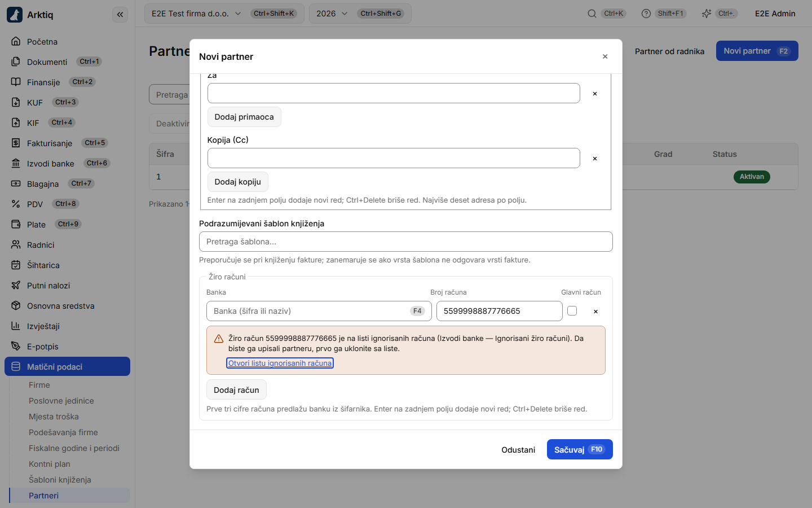Click the Osnovna sredstva box icon
The image size is (812, 508).
16,306
